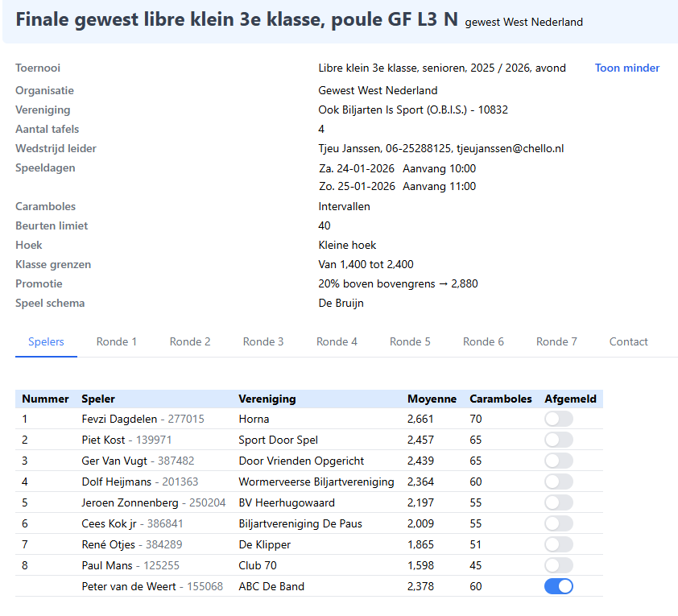Toggle Afgemeld switch for Piet Kost
The width and height of the screenshot is (678, 616).
pyautogui.click(x=558, y=440)
